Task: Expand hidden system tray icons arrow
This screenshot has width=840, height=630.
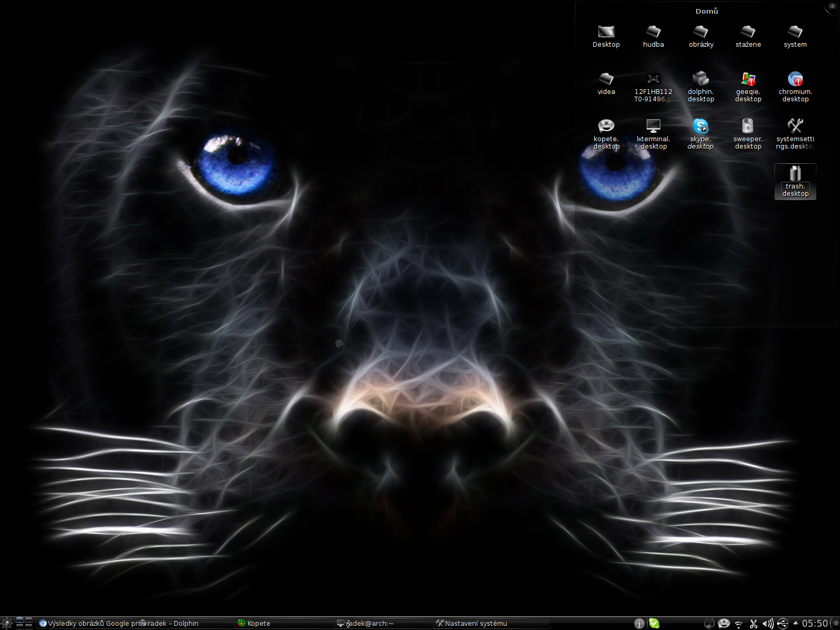Action: [x=795, y=623]
